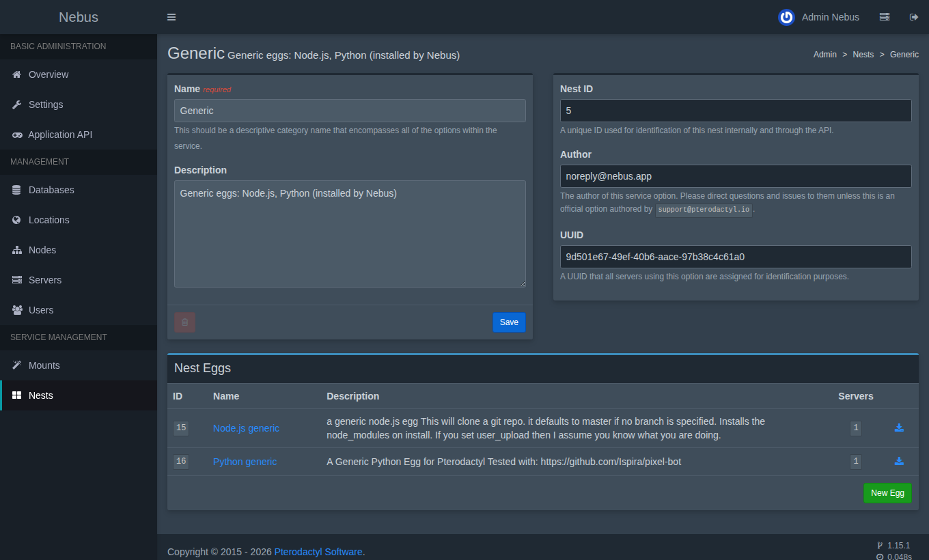Go to Nodes management page
The height and width of the screenshot is (560, 929).
tap(79, 250)
